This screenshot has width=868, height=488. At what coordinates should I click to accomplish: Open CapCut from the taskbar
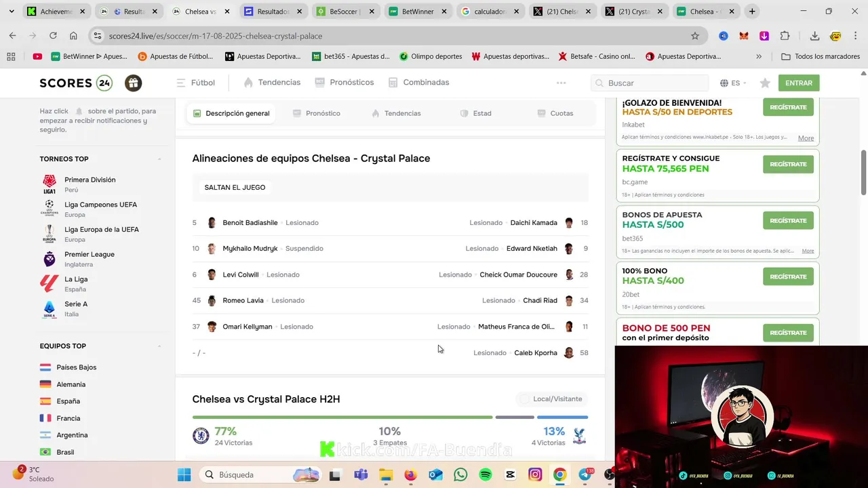pos(510,474)
